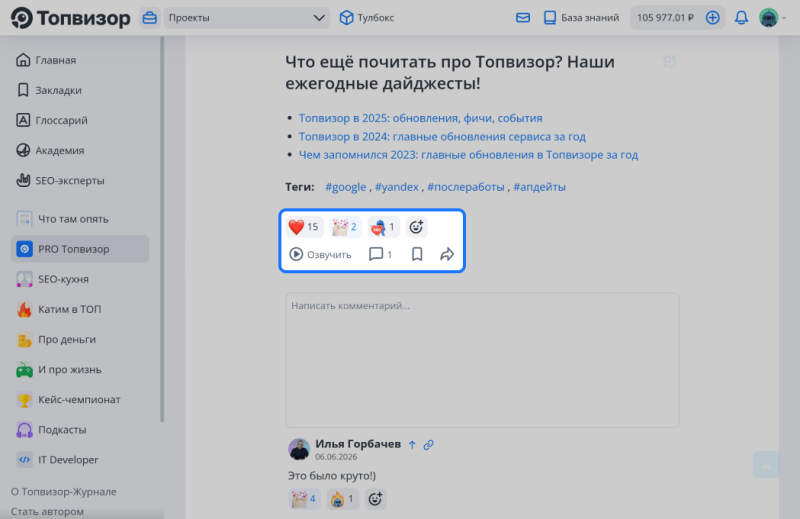Open Академия section
Image resolution: width=800 pixels, height=519 pixels.
(50, 150)
